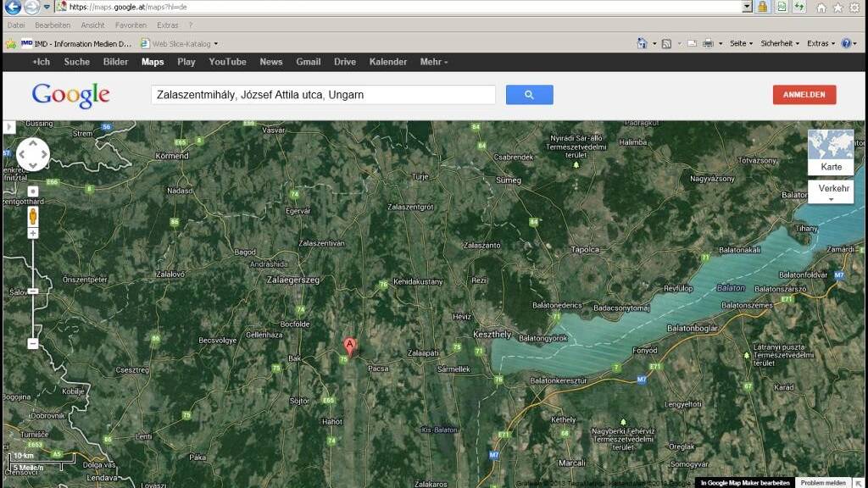Switch map view to Karte
This screenshot has width=868, height=488.
[x=831, y=152]
